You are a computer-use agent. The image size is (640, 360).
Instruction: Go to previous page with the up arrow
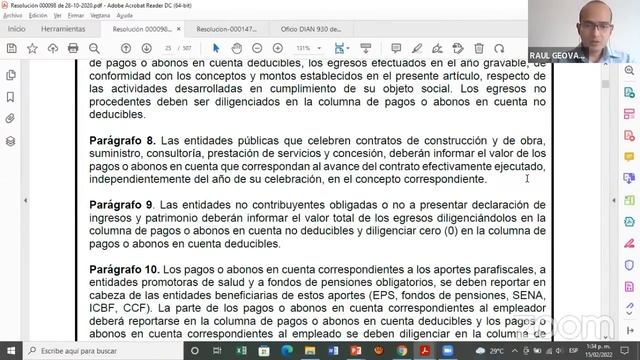pyautogui.click(x=126, y=49)
